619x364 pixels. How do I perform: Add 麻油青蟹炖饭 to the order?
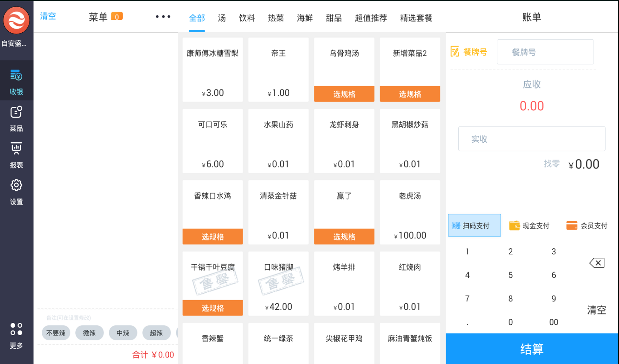(410, 343)
